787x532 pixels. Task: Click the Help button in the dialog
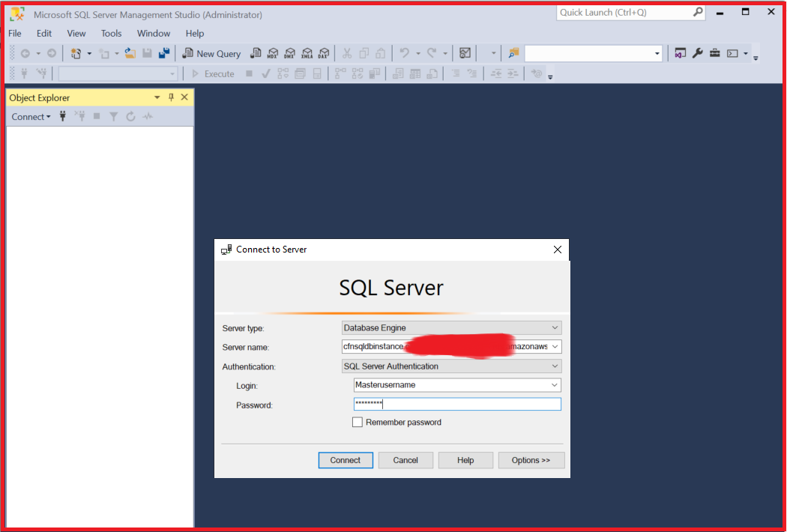click(x=465, y=460)
